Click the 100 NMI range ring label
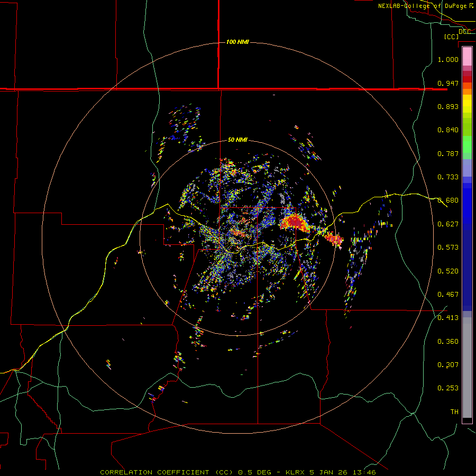The image size is (476, 476). point(237,42)
